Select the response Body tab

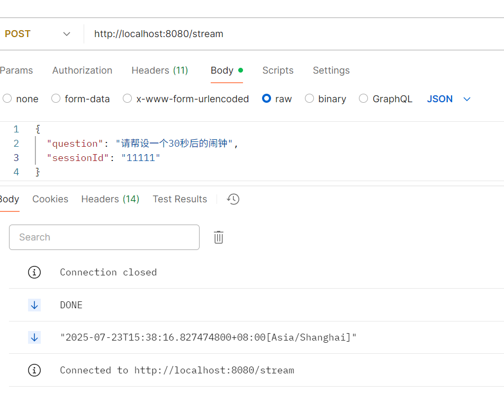click(10, 199)
